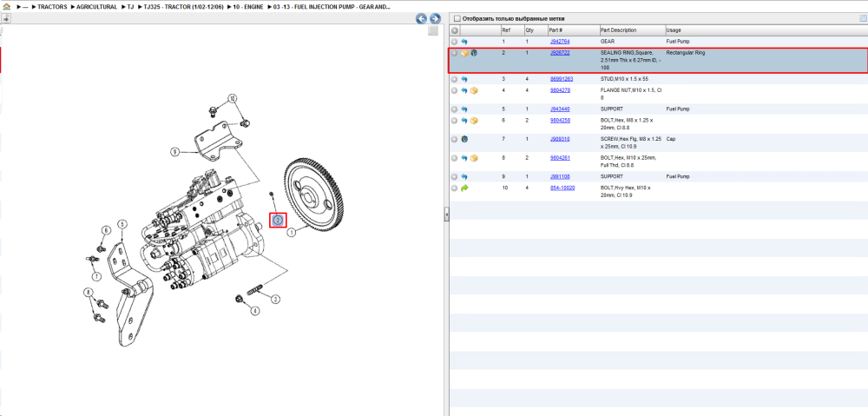This screenshot has width=868, height=416.
Task: Open TRACTORS breadcrumb level
Action: click(53, 7)
